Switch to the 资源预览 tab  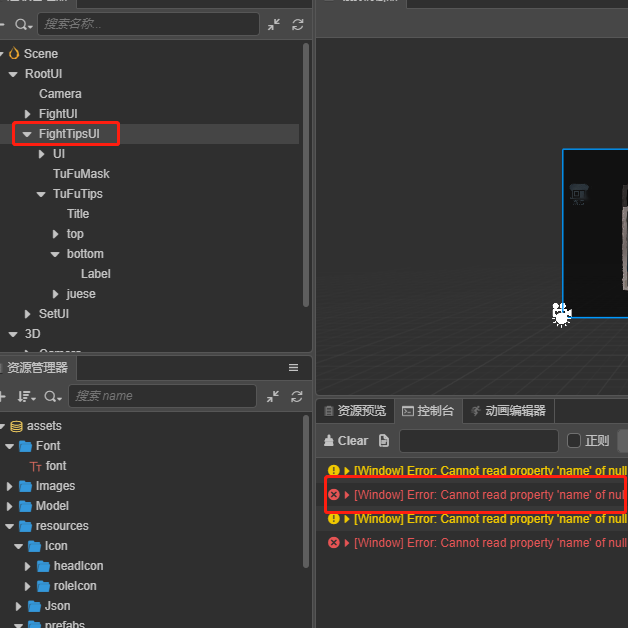pyautogui.click(x=355, y=411)
